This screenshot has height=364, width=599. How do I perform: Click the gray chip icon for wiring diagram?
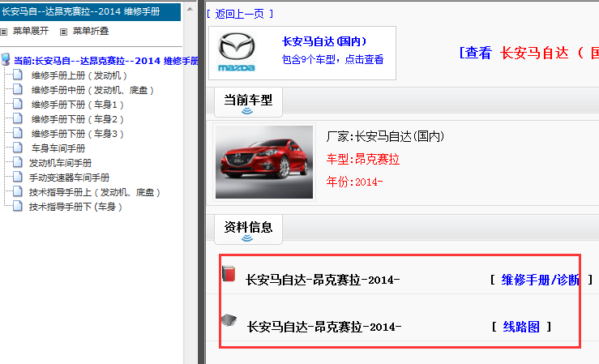pos(229,320)
